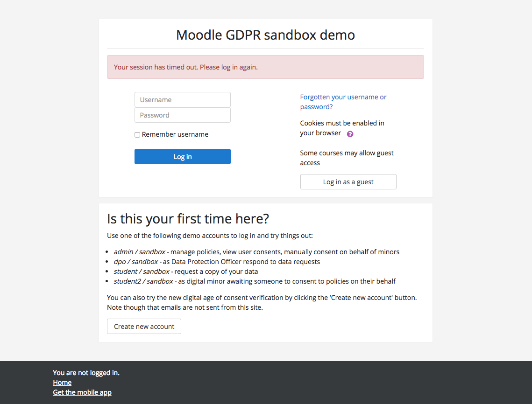
Task: Open Get the mobile app link
Action: click(x=82, y=392)
